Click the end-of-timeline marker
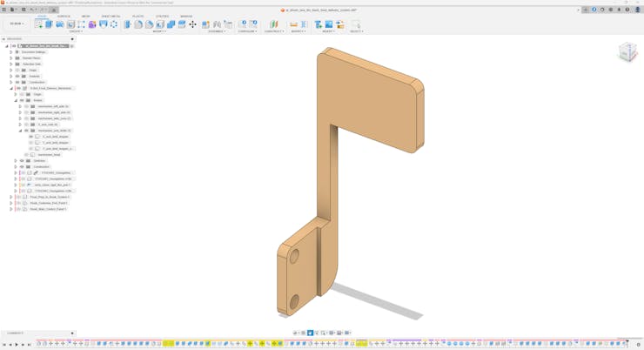 tap(628, 343)
